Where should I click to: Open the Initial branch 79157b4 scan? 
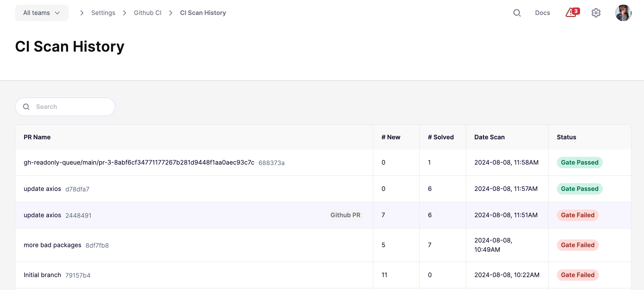323,275
